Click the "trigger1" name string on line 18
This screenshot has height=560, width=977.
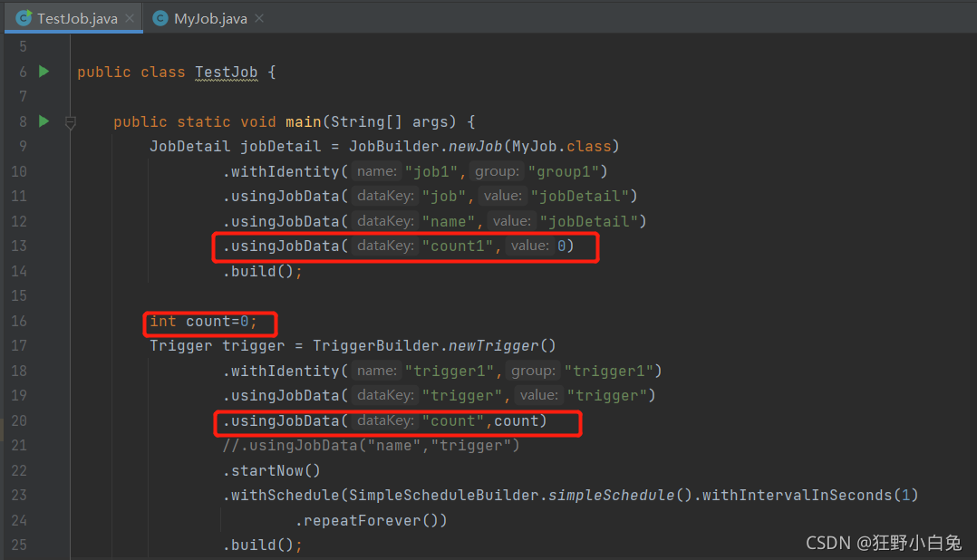(450, 372)
